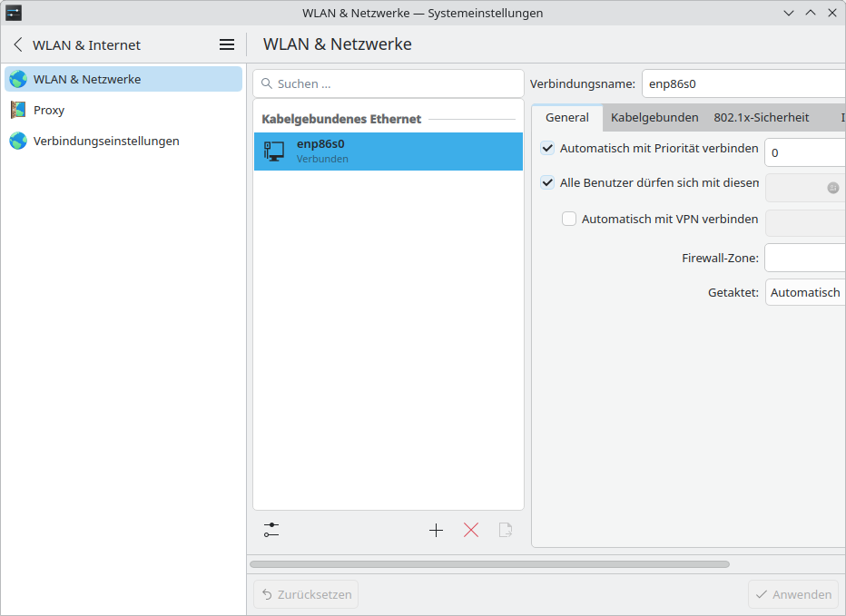Screen dimensions: 846x616
Task: Click the Anwenden button
Action: (793, 594)
